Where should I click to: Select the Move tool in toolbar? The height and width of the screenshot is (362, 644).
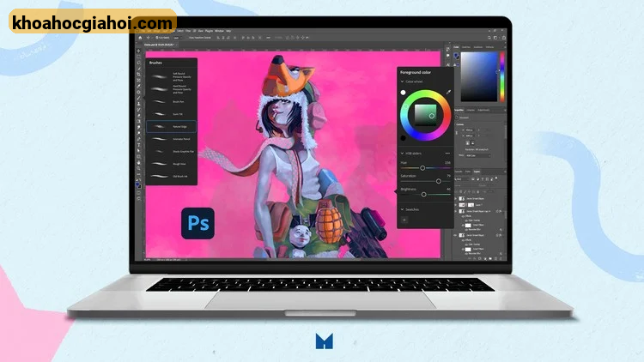pyautogui.click(x=138, y=51)
